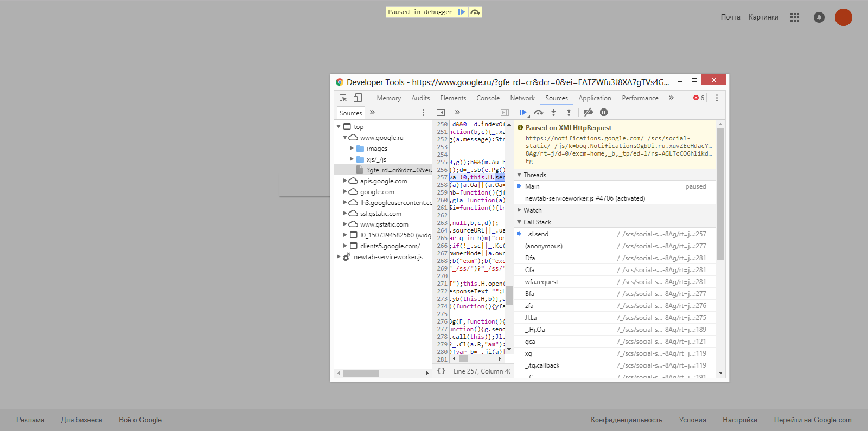Open the Memory tab

tap(389, 98)
